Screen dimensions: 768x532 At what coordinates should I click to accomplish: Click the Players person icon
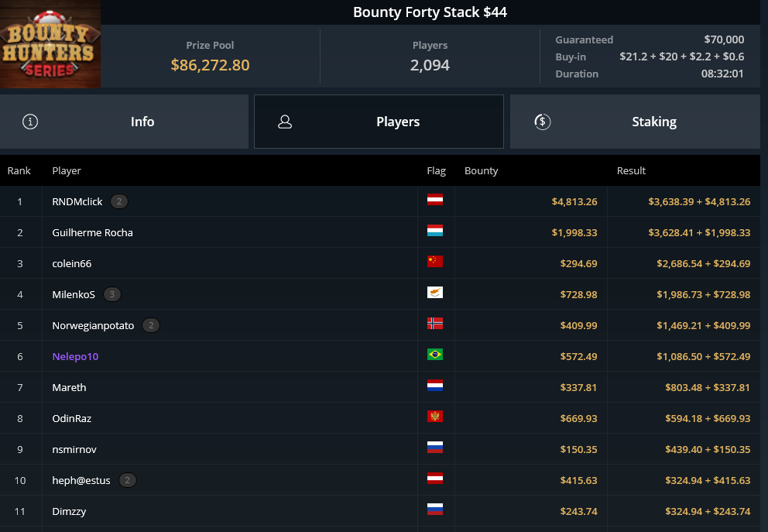coord(285,122)
